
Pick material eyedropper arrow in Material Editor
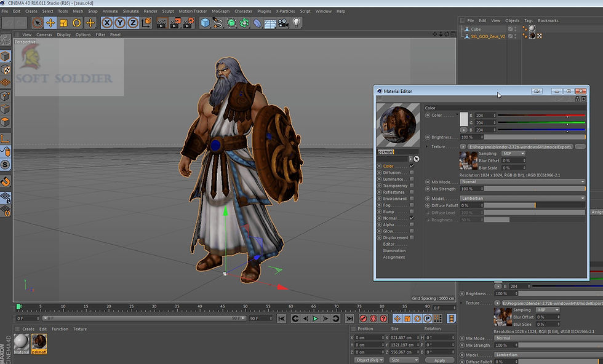pos(416,159)
